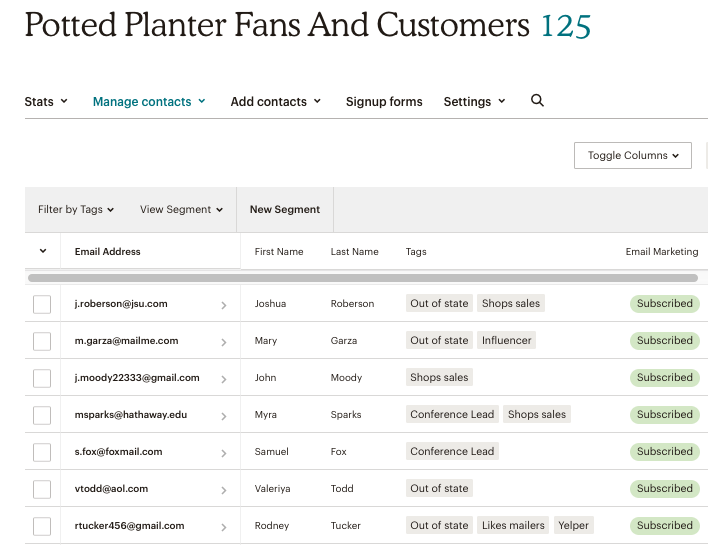708x545 pixels.
Task: Click the New Segment button
Action: [x=285, y=210]
